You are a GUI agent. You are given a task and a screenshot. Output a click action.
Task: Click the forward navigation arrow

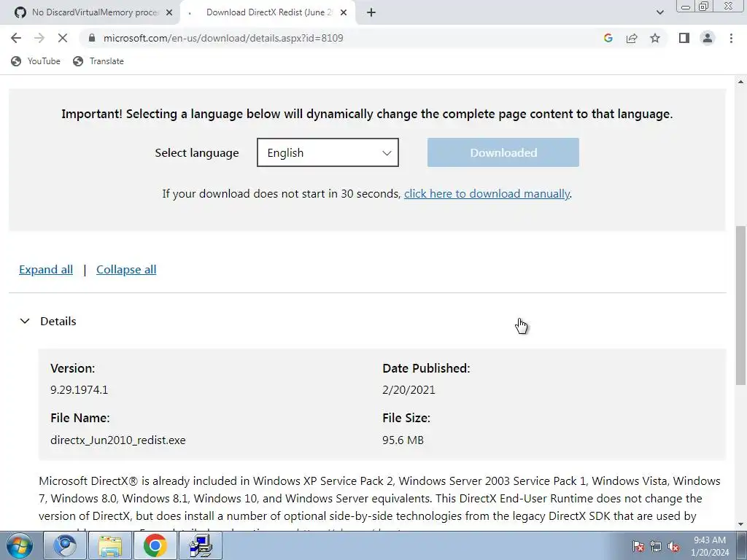pyautogui.click(x=39, y=38)
